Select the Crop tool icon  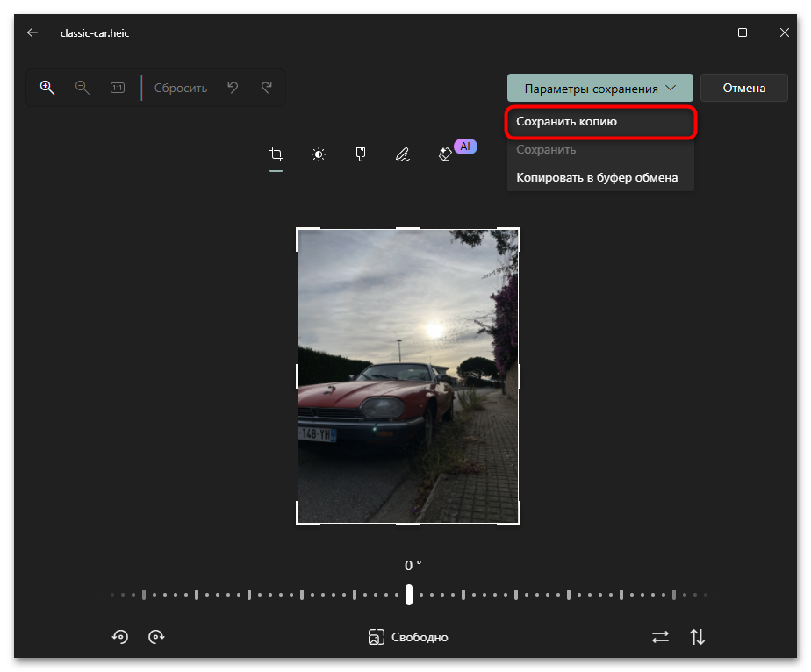pos(276,155)
